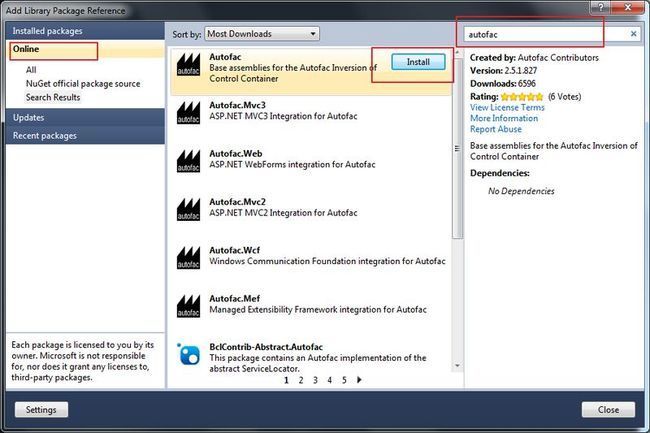
Task: Open the Recent packages section
Action: [x=85, y=135]
